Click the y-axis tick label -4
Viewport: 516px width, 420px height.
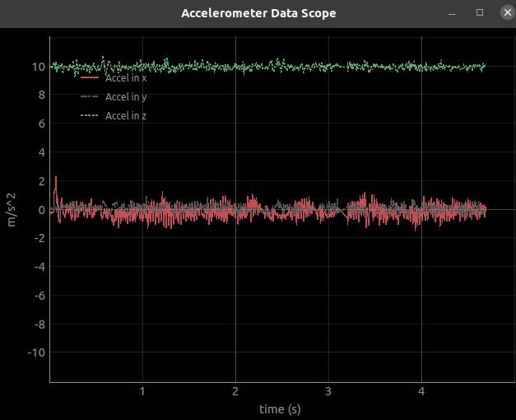coord(40,267)
